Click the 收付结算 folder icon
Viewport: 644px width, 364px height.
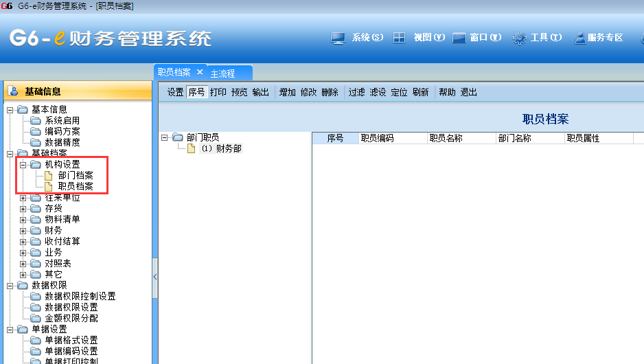click(36, 241)
